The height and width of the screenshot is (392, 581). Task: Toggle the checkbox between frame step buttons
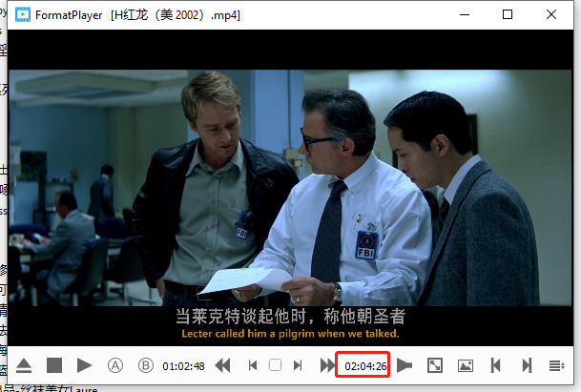[275, 365]
